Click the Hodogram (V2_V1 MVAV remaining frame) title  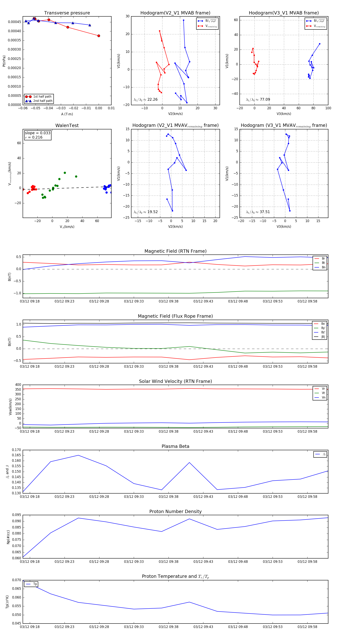[175, 125]
